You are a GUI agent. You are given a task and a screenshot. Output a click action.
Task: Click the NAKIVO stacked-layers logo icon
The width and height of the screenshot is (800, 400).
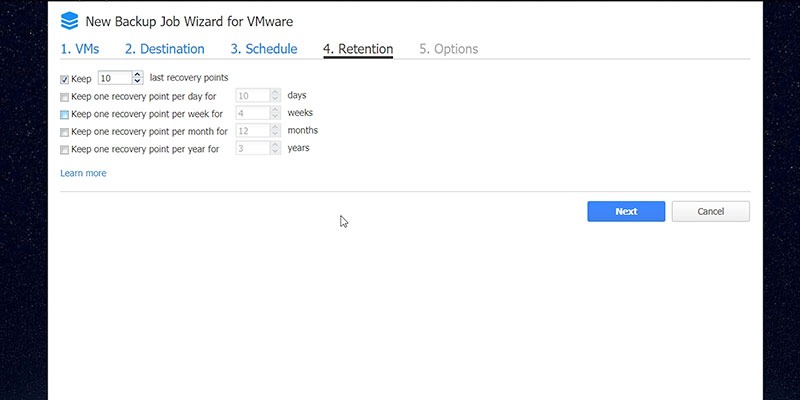[69, 21]
